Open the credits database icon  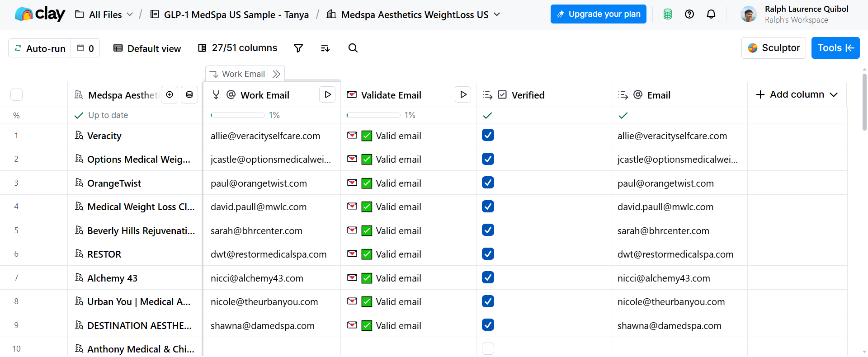tap(667, 14)
